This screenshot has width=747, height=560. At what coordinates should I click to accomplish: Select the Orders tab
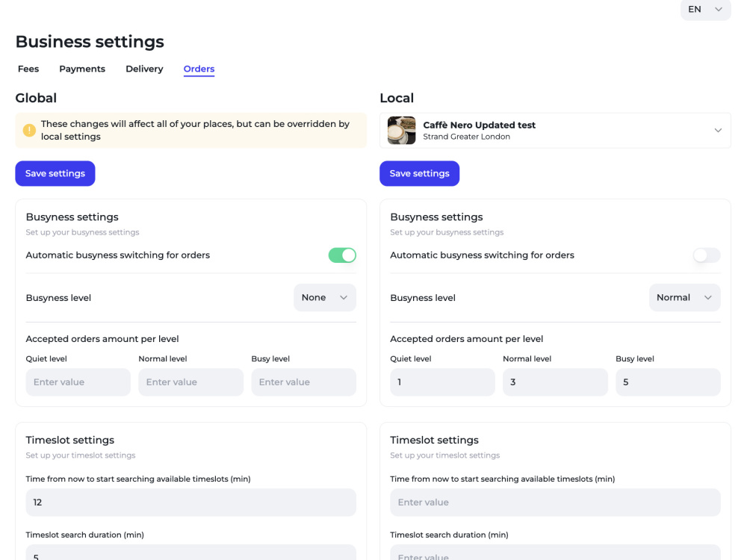tap(199, 69)
